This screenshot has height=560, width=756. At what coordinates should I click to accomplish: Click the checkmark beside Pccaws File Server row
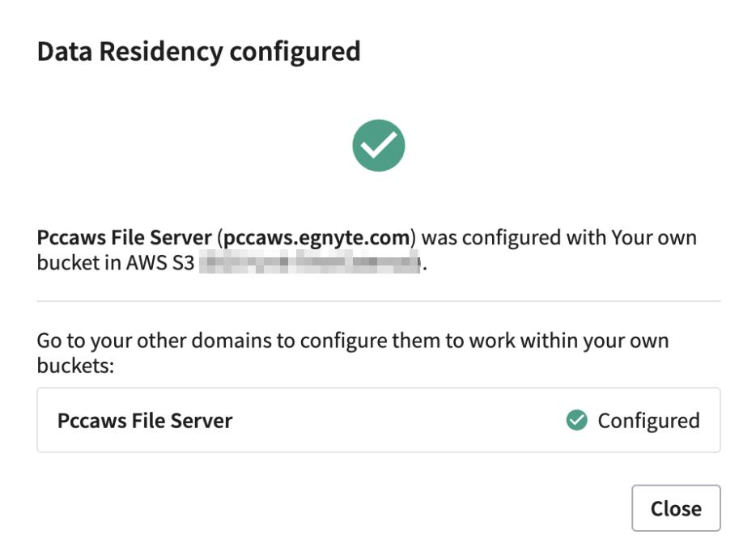576,420
